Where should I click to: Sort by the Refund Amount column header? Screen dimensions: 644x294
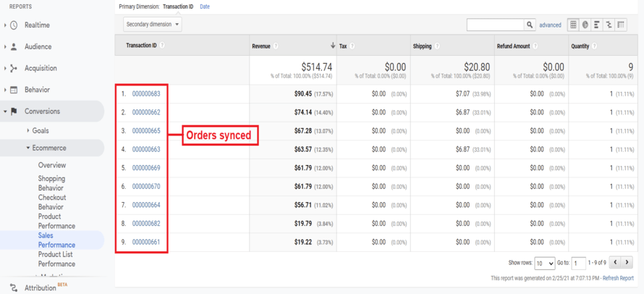(513, 46)
